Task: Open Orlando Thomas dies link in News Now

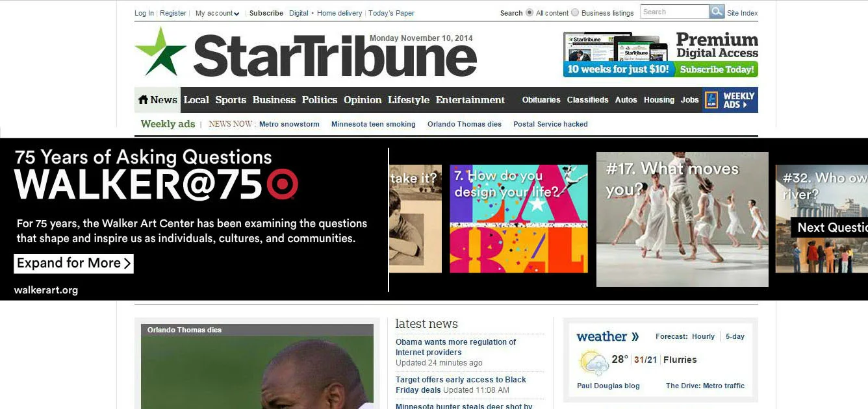Action: tap(465, 124)
